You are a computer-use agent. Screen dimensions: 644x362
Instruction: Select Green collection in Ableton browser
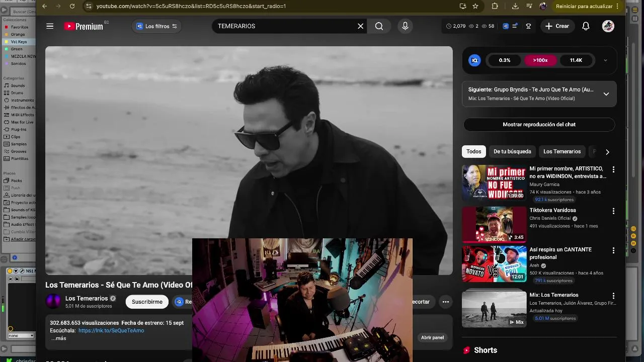click(x=17, y=49)
